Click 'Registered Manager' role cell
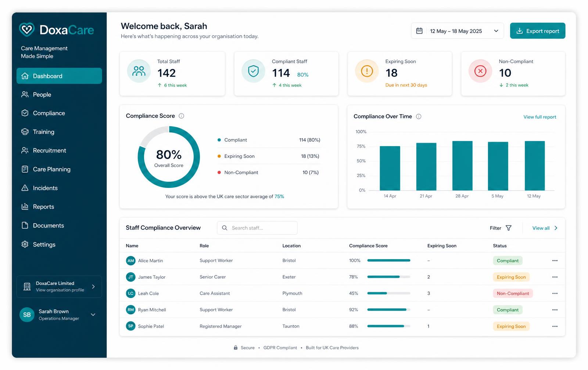This screenshot has height=370, width=588. pos(220,326)
